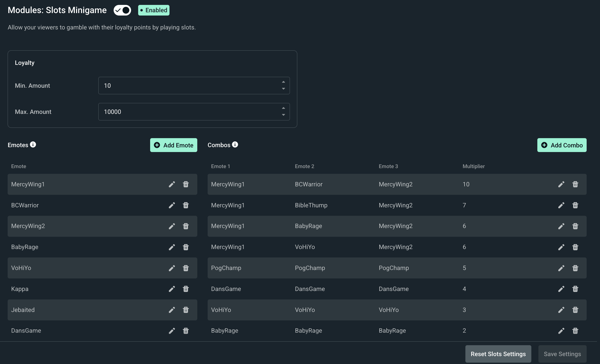Increase the Max. Amount value
Viewport: 600px width, 364px height.
pos(283,108)
